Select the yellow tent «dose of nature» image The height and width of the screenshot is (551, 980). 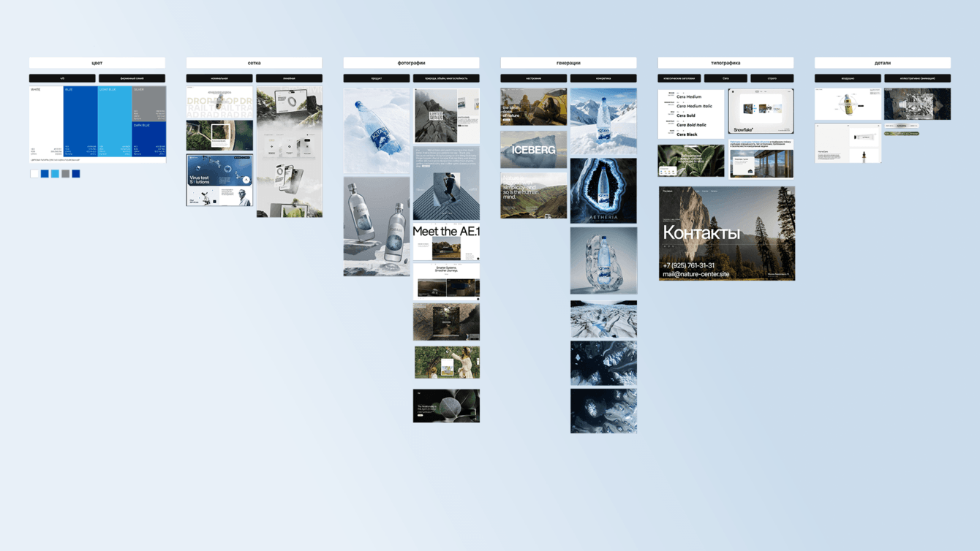click(534, 107)
